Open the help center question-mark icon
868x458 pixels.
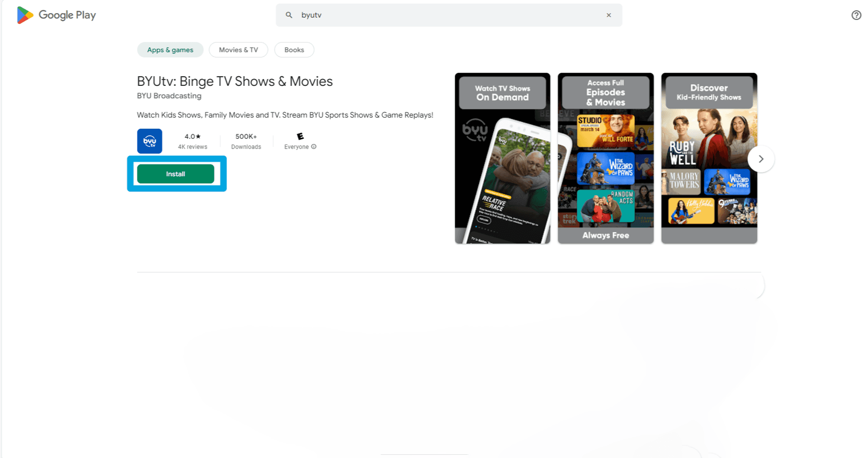click(856, 15)
